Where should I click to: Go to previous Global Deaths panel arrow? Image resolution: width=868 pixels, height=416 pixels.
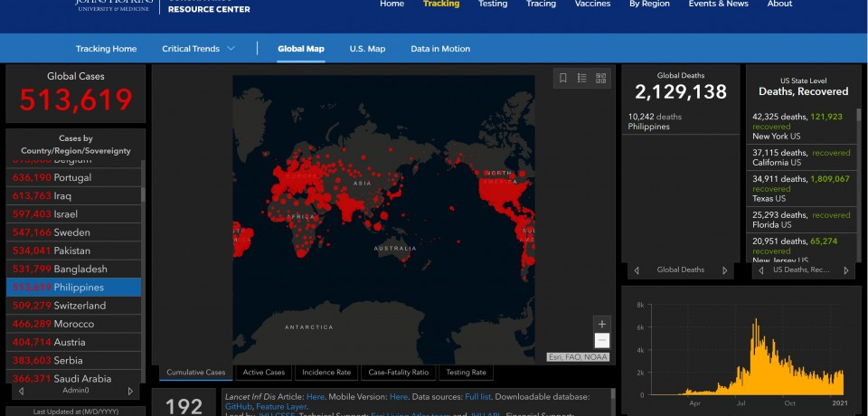tap(637, 270)
